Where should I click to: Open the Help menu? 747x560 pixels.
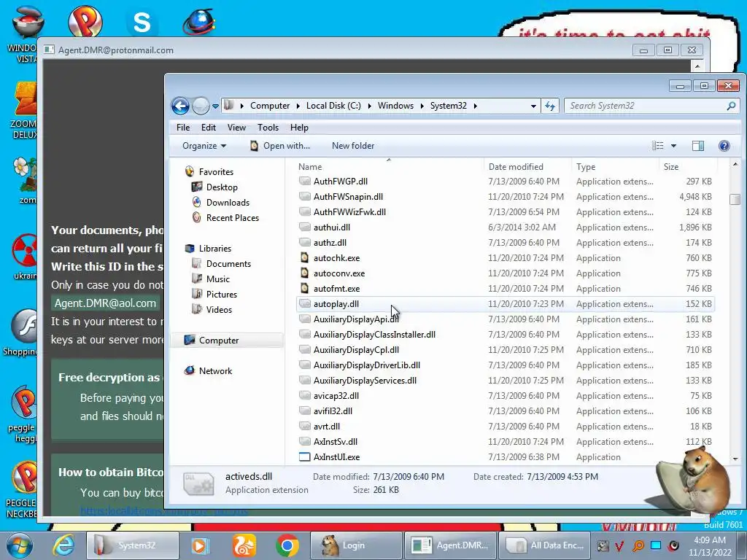point(299,128)
